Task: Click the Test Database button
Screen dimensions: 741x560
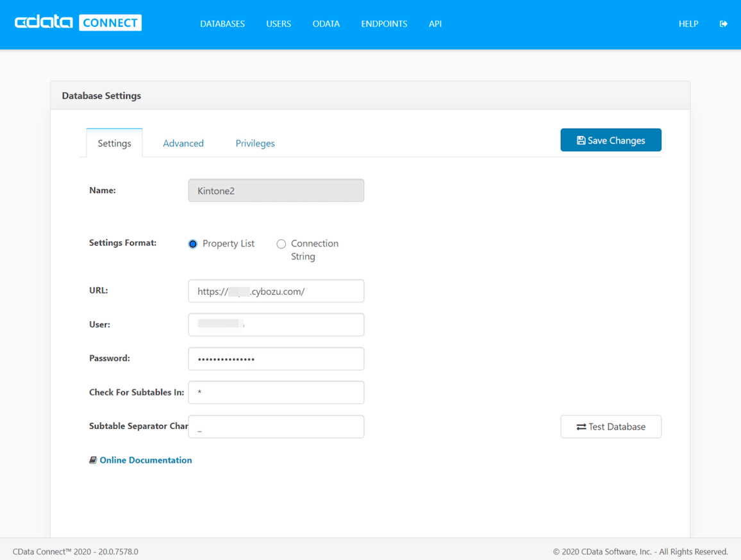Action: [611, 427]
